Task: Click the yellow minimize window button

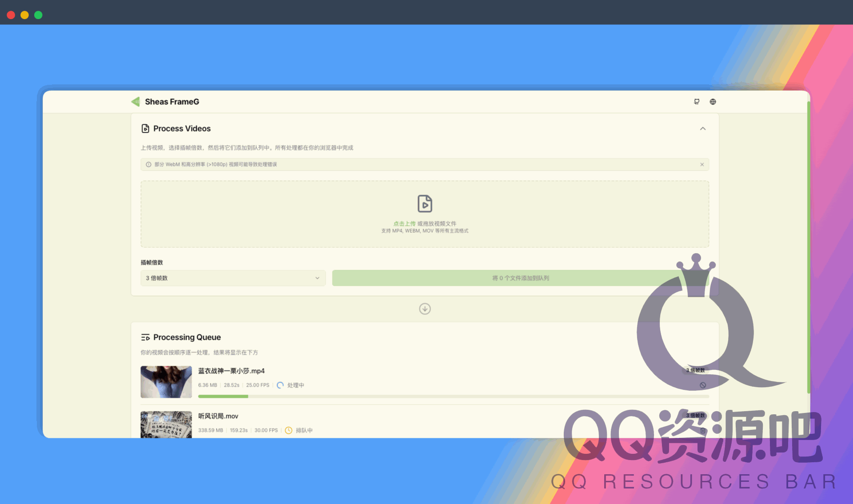Action: click(x=25, y=15)
